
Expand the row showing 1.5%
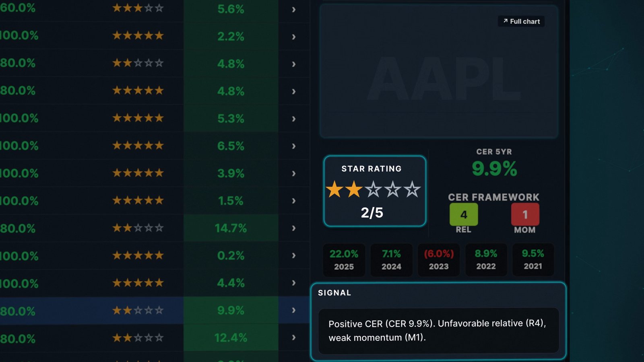(x=294, y=201)
